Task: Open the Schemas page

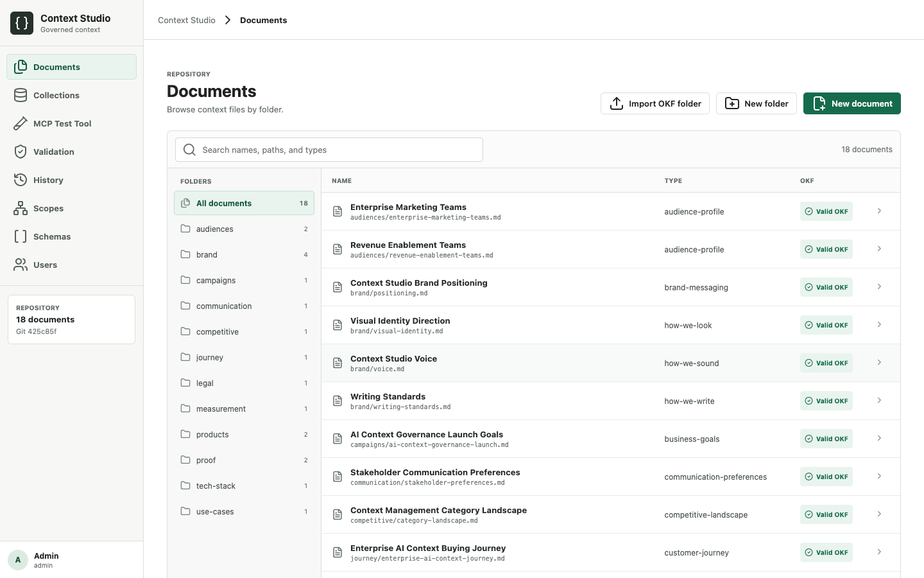Action: (71, 236)
